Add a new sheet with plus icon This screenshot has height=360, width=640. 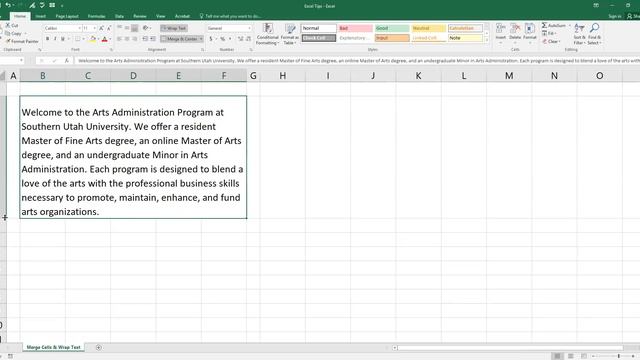(x=98, y=347)
